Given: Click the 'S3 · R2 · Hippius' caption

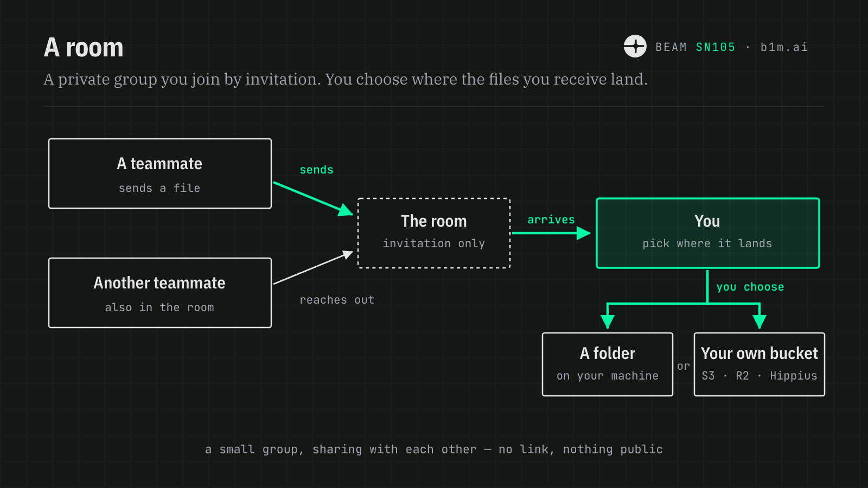Looking at the screenshot, I should click(759, 376).
